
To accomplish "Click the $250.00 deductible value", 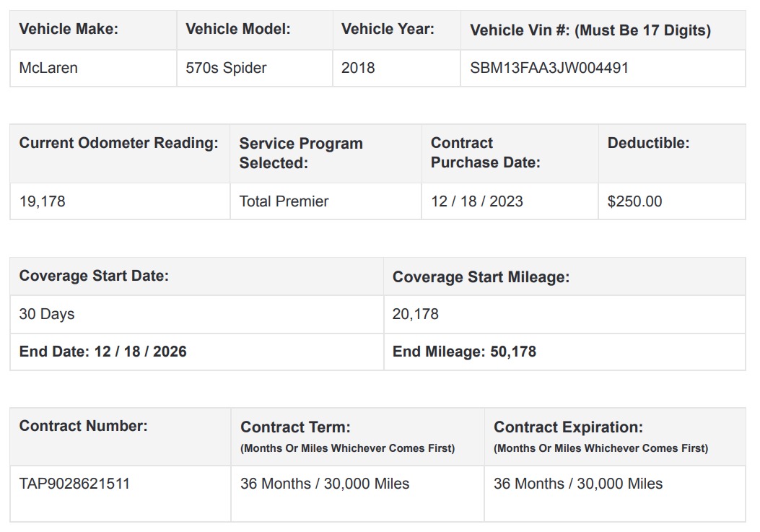I will click(x=634, y=201).
